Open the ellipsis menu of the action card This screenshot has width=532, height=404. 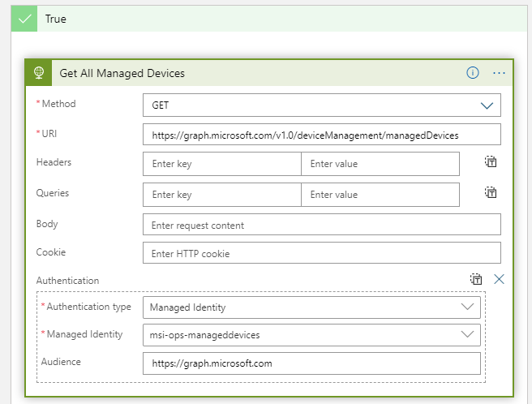[x=499, y=73]
